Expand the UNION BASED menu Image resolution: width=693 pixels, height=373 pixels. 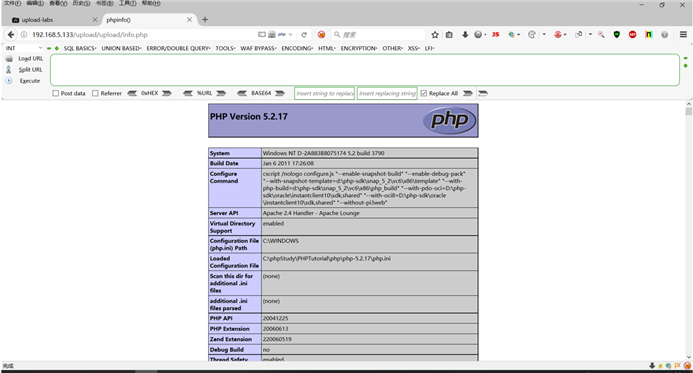(x=122, y=48)
